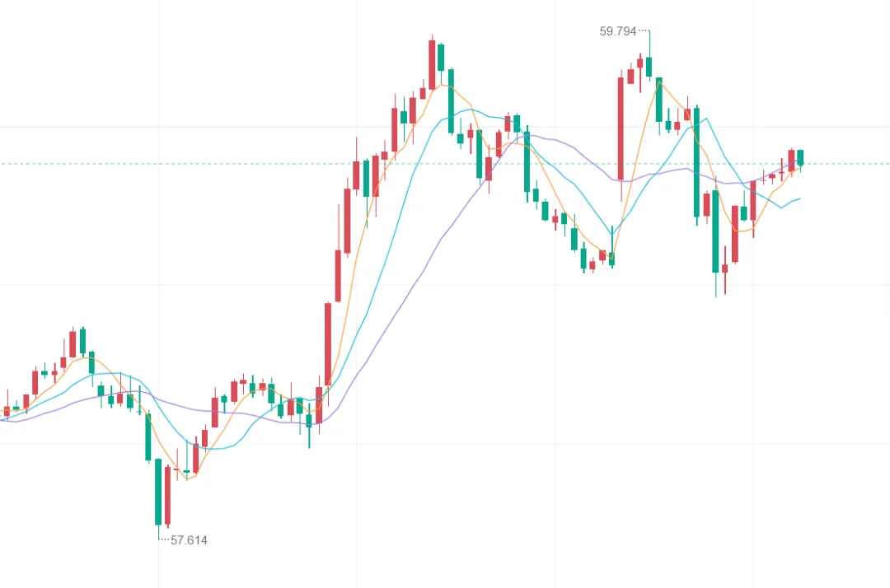
Task: Click the last red candle before final green candle
Action: (791, 160)
